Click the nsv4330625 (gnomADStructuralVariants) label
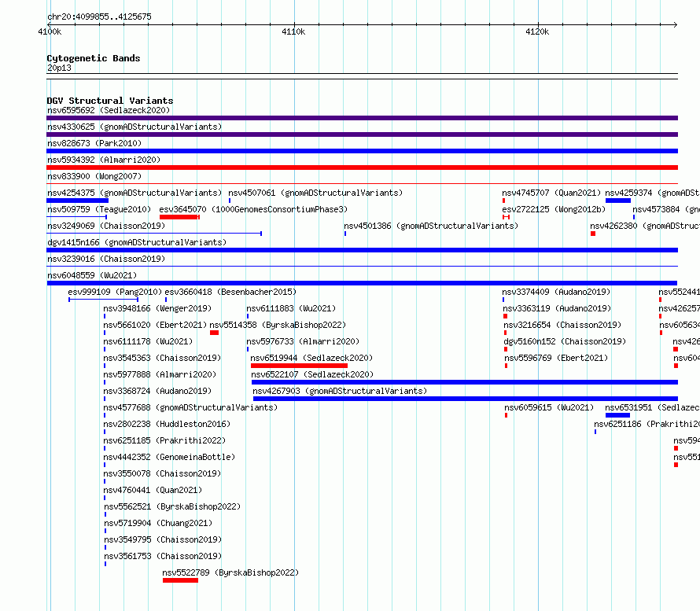Screen dimensions: 700x611 [x=134, y=127]
